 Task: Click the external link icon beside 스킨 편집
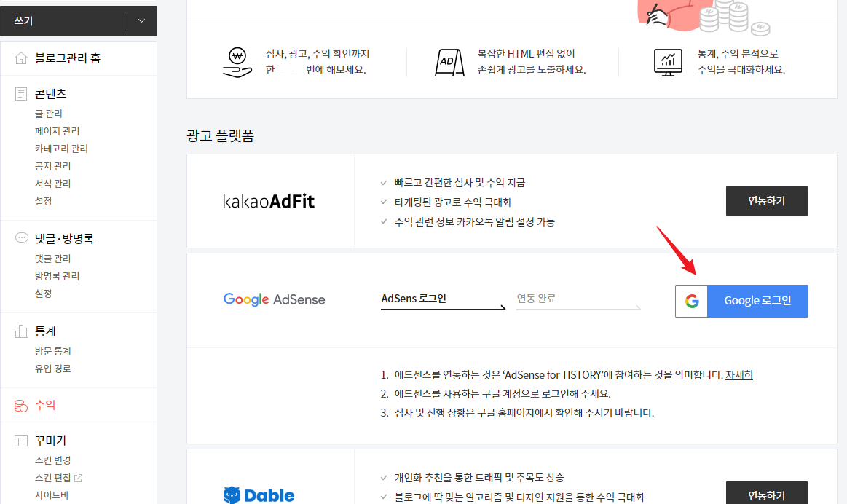(79, 478)
